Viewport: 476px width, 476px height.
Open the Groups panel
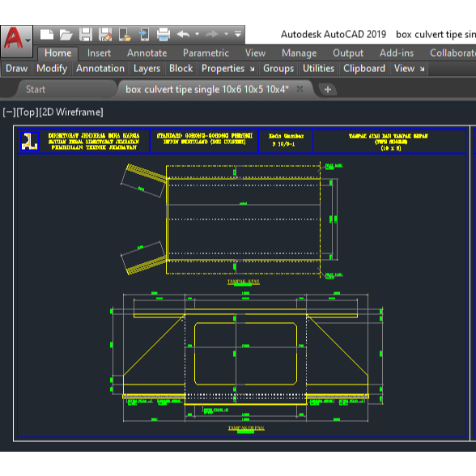click(278, 69)
